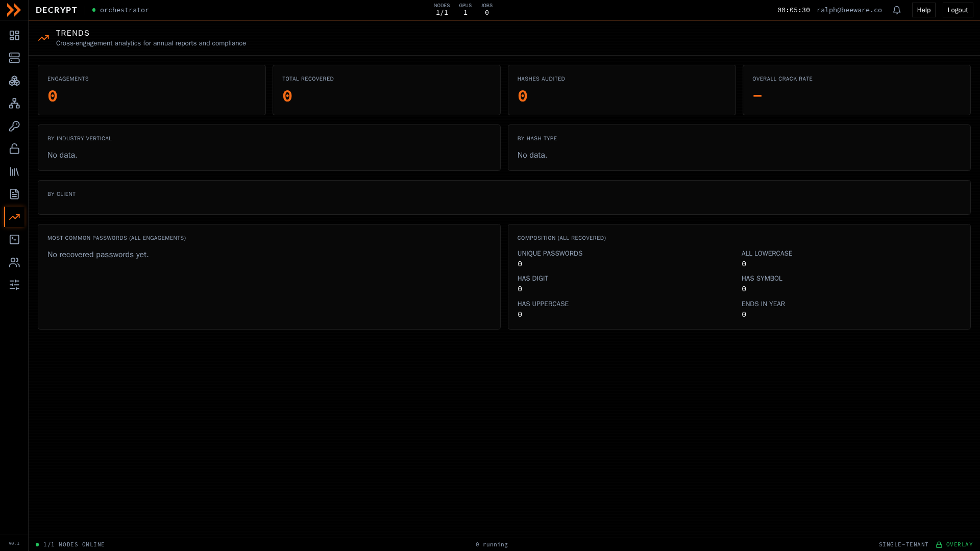Image resolution: width=980 pixels, height=551 pixels.
Task: Click the Total Recovered stat card
Action: point(386,90)
